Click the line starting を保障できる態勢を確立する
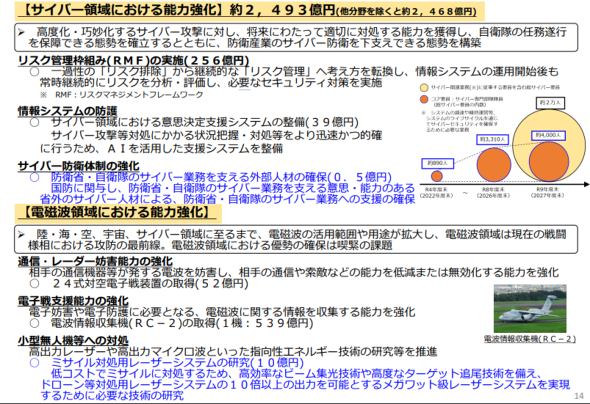590x404 pixels. click(255, 43)
